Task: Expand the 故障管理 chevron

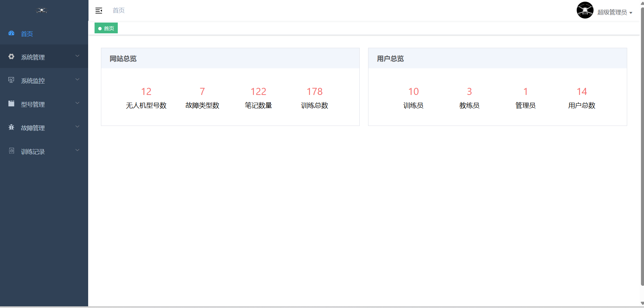Action: [x=77, y=127]
